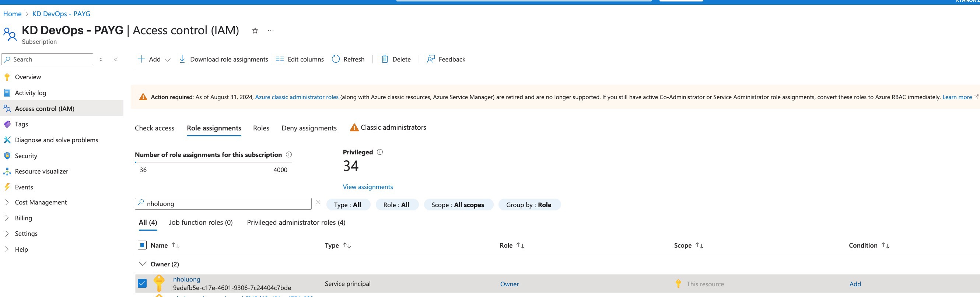Viewport: 980px width, 297px height.
Task: Expand Help in sidebar
Action: (7, 249)
